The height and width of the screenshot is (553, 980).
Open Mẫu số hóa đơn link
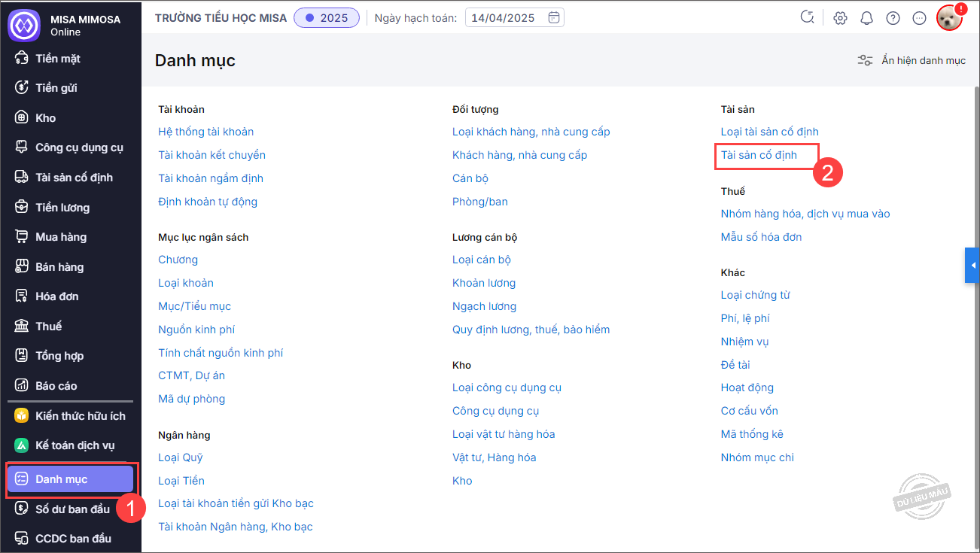tap(761, 237)
